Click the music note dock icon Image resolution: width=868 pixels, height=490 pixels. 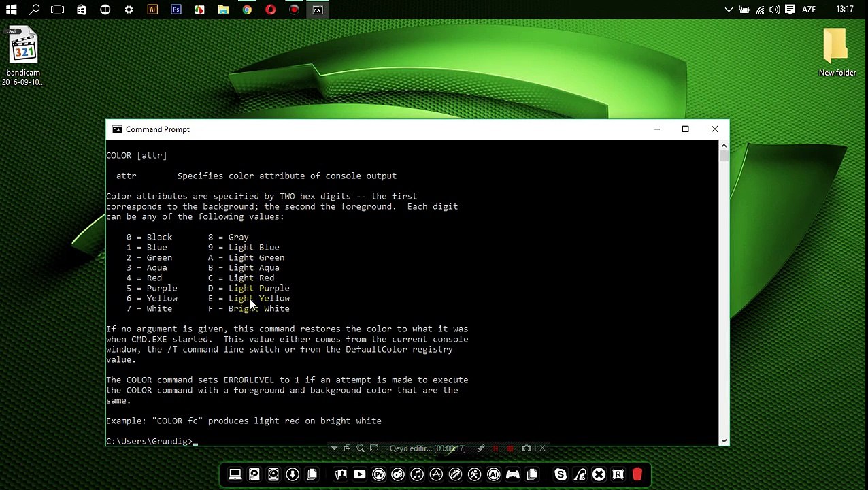(x=417, y=474)
